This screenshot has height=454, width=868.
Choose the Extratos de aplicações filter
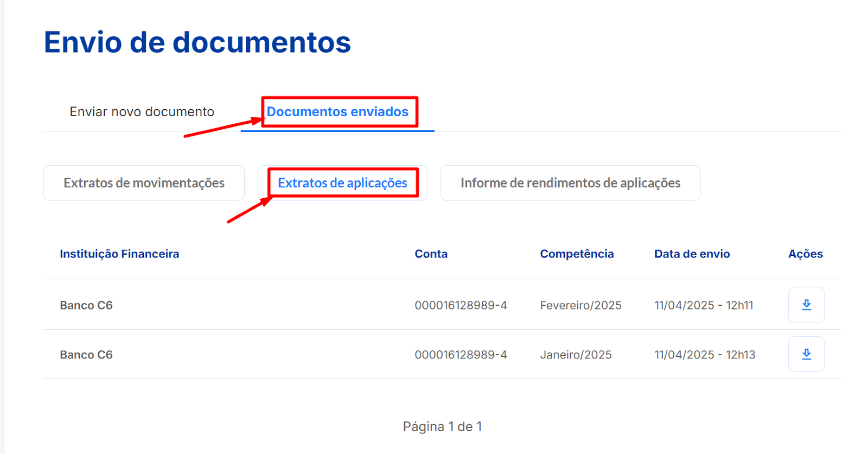tap(342, 183)
